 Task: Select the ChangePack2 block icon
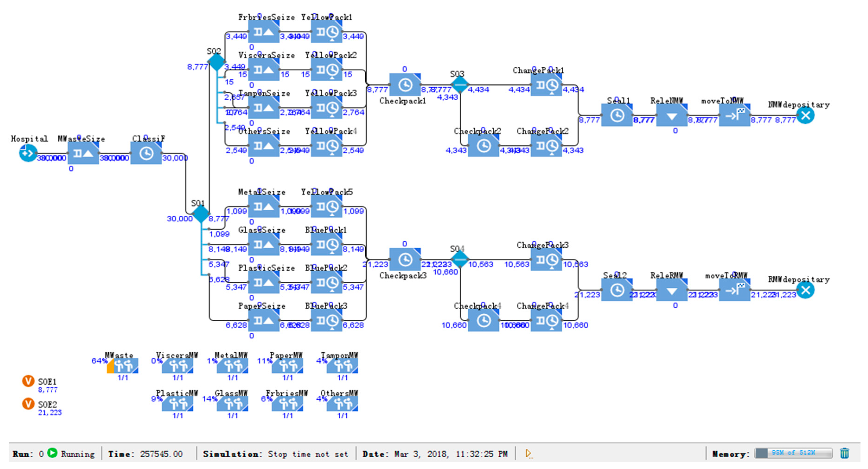[x=546, y=146]
